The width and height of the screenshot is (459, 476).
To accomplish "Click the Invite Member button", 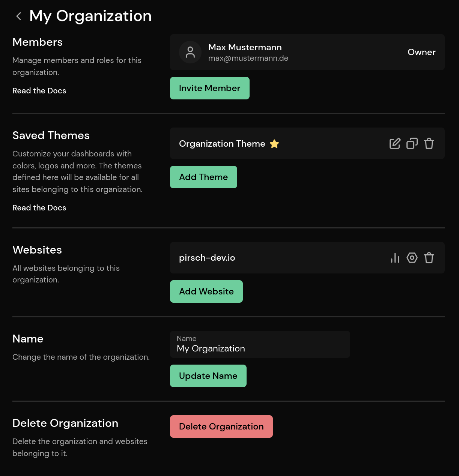I will [209, 88].
